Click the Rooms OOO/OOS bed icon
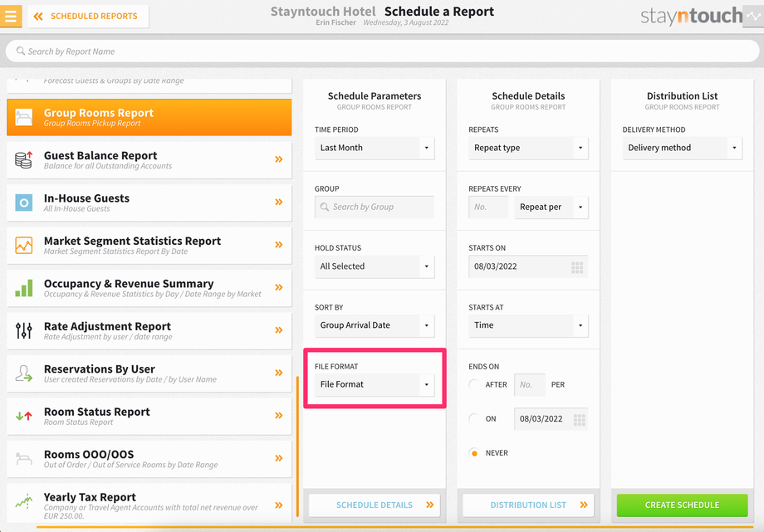Image resolution: width=764 pixels, height=532 pixels. click(23, 458)
